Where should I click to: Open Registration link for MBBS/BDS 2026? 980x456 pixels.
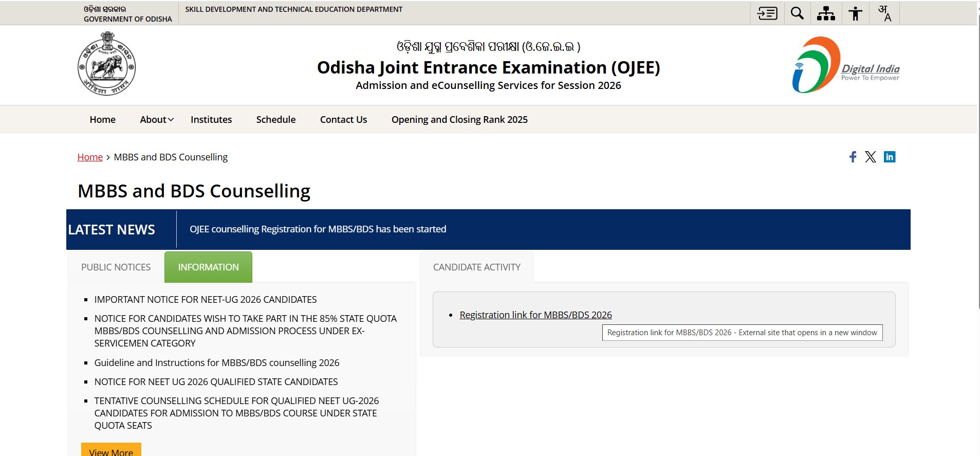[535, 315]
